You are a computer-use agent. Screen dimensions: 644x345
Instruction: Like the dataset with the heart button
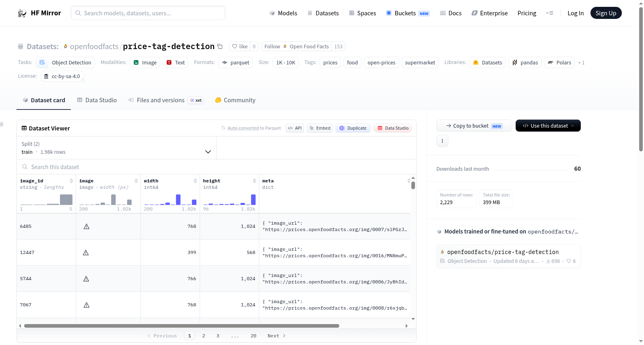(x=239, y=46)
